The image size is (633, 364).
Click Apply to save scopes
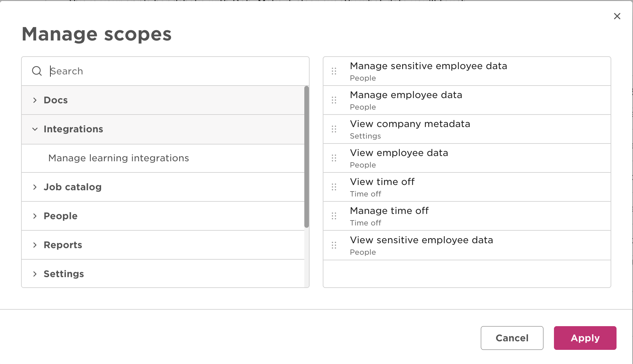(585, 338)
